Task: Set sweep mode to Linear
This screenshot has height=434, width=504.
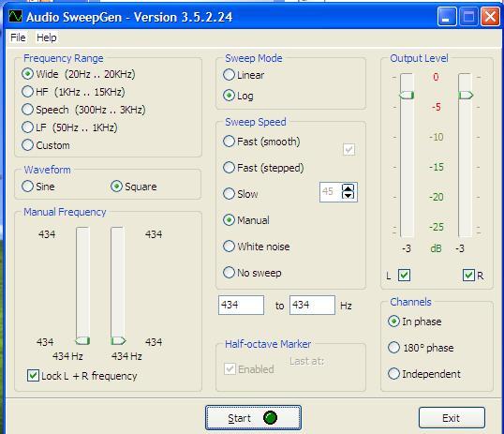Action: 244,75
